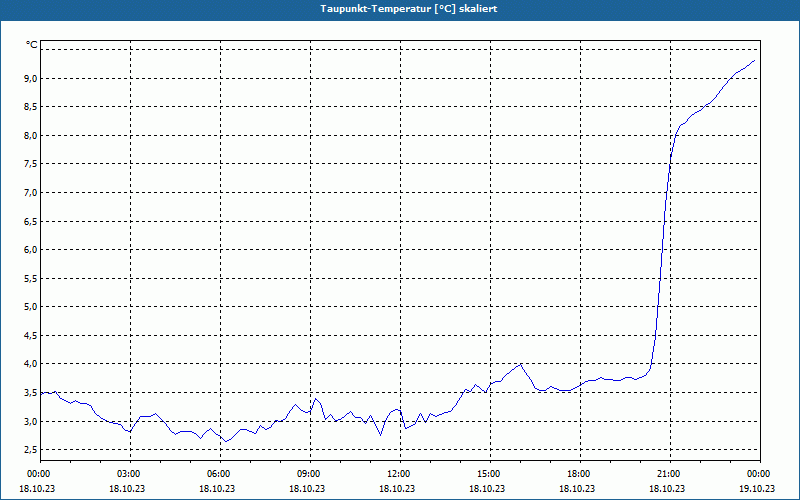Click the 3,0 y-axis value
800x500 pixels.
point(31,421)
